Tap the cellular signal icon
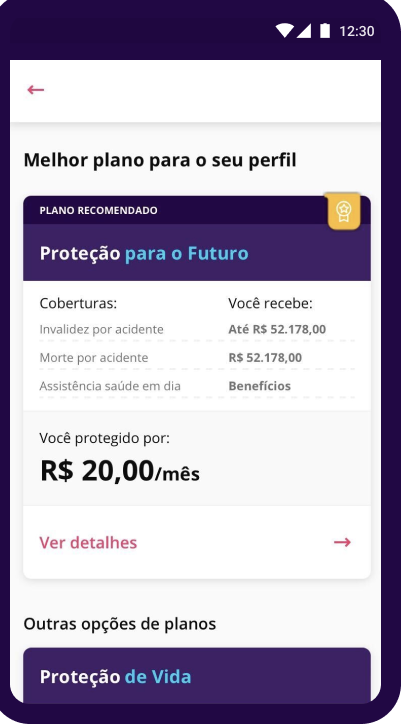The width and height of the screenshot is (404, 726). [303, 31]
